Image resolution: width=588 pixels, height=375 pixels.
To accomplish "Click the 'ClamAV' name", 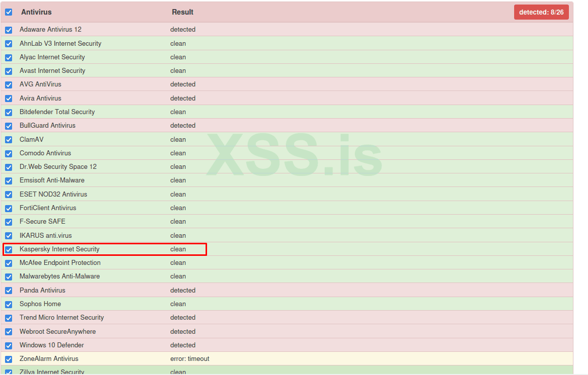I will point(32,140).
